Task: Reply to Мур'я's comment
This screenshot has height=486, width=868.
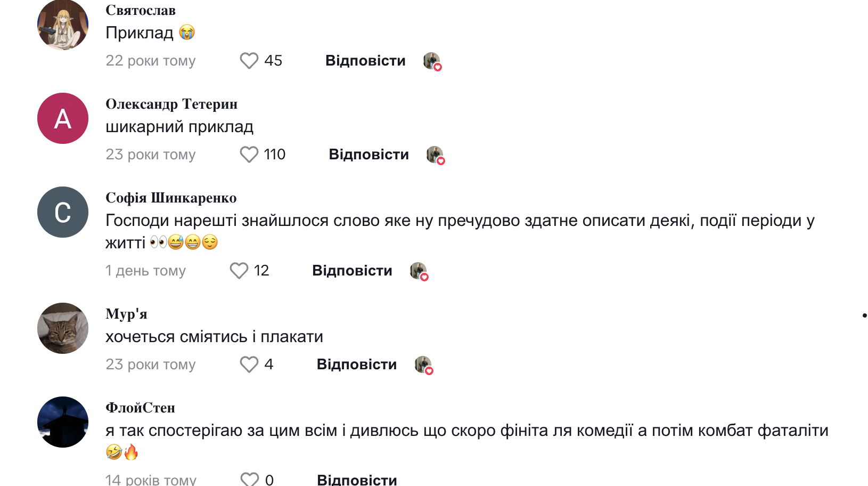Action: [x=357, y=365]
